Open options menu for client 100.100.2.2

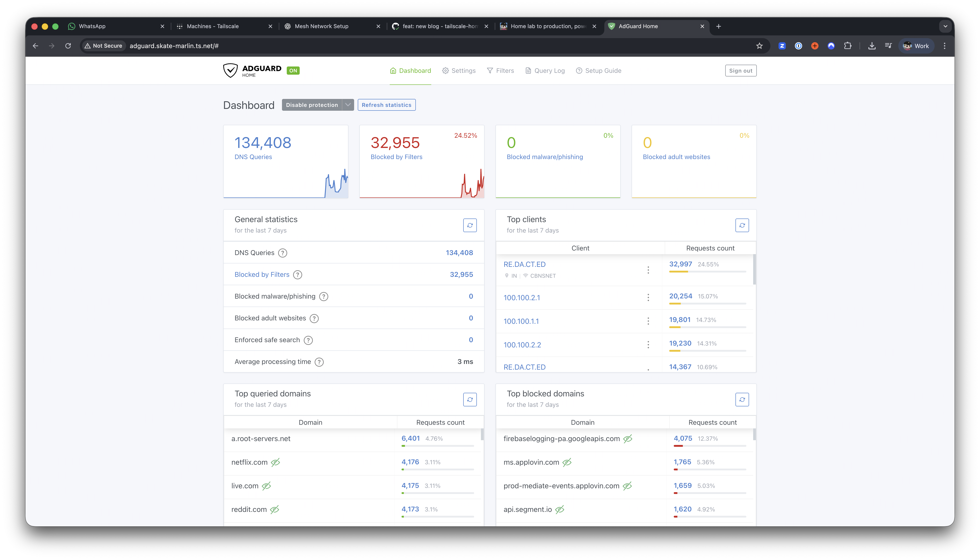click(648, 345)
